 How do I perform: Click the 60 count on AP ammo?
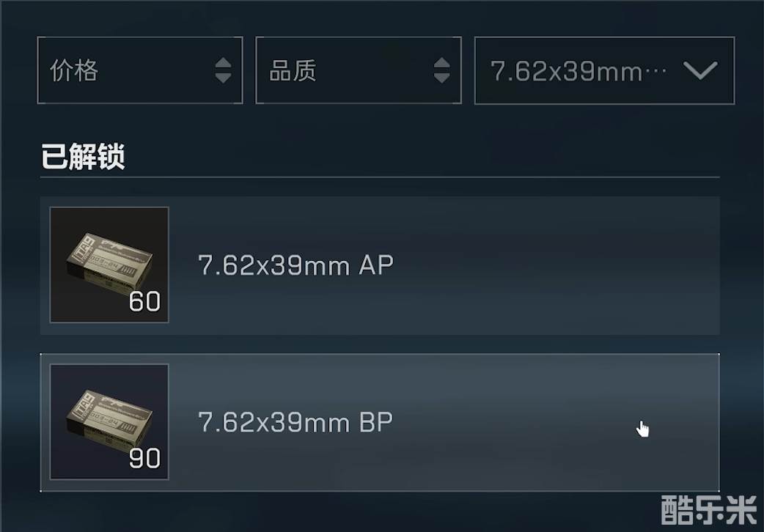[144, 302]
